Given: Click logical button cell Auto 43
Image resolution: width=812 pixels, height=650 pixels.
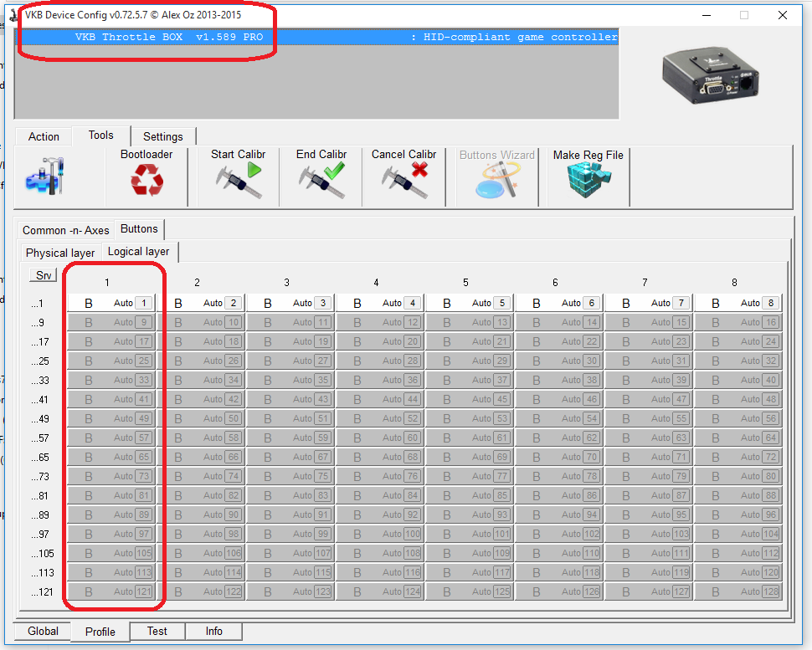Looking at the screenshot, I should pyautogui.click(x=291, y=400).
